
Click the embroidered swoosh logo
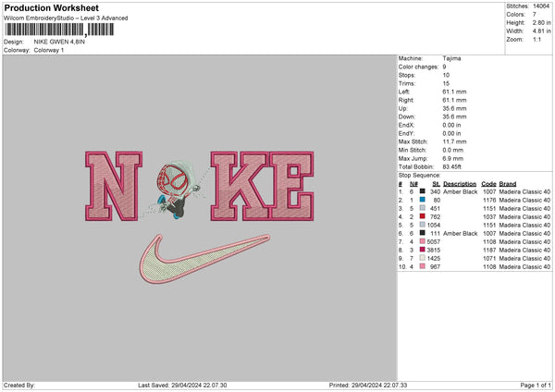pos(204,258)
